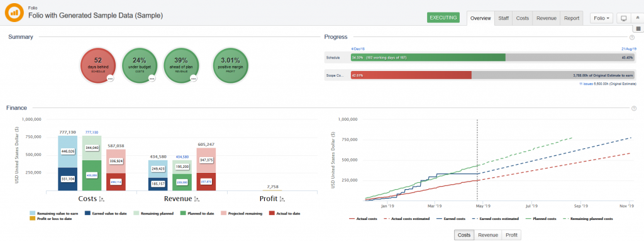The image size is (644, 242).
Task: Collapse header with double chevron icon
Action: click(637, 18)
